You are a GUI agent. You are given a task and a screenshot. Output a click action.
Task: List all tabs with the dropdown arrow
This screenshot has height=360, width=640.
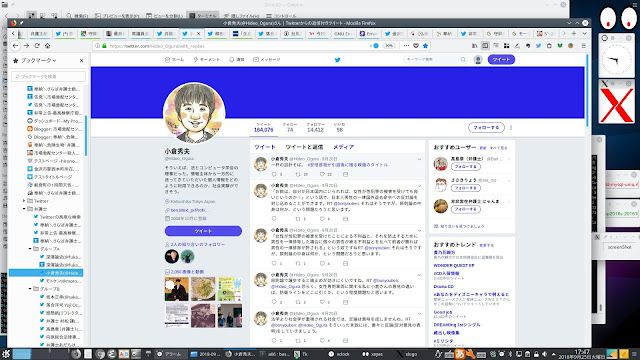[x=584, y=33]
